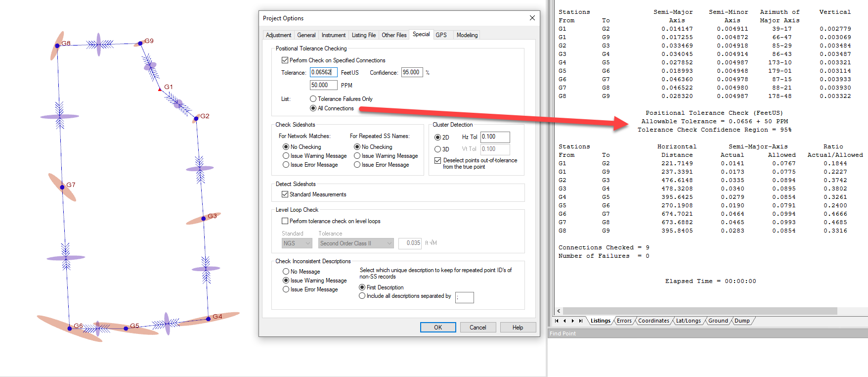Click the Help button

(518, 328)
